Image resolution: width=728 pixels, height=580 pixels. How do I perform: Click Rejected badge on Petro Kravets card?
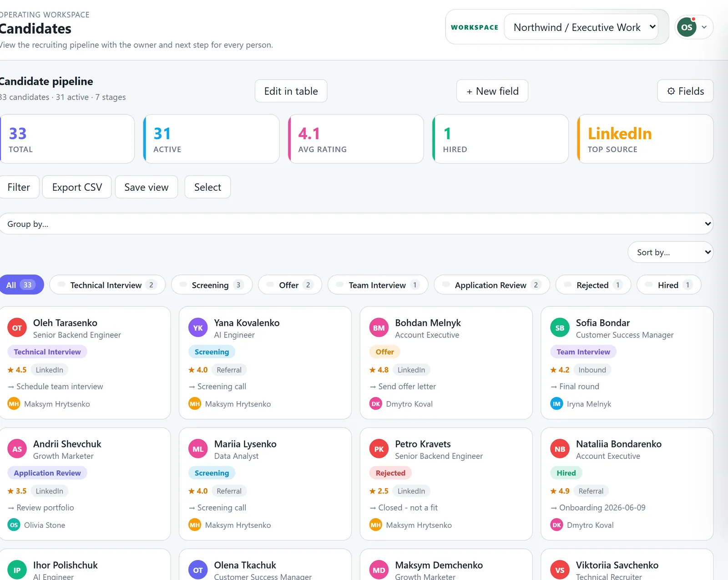(390, 473)
